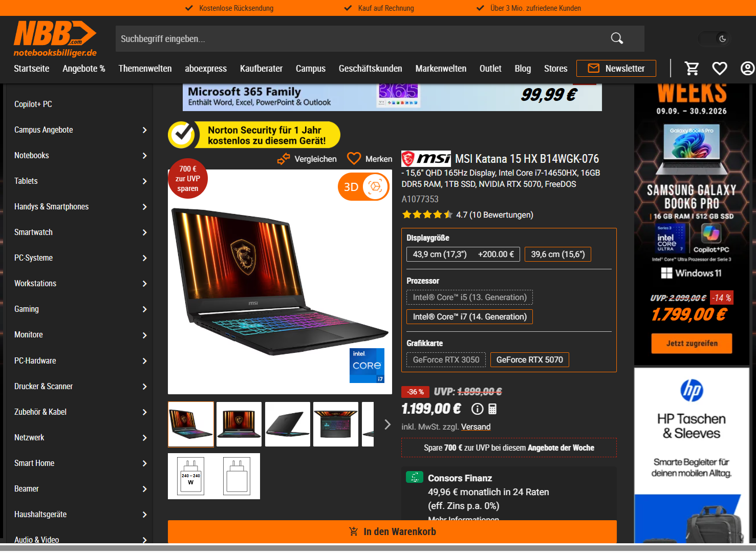This screenshot has height=553, width=756.
Task: Open the wishlist heart icon in header
Action: [720, 68]
